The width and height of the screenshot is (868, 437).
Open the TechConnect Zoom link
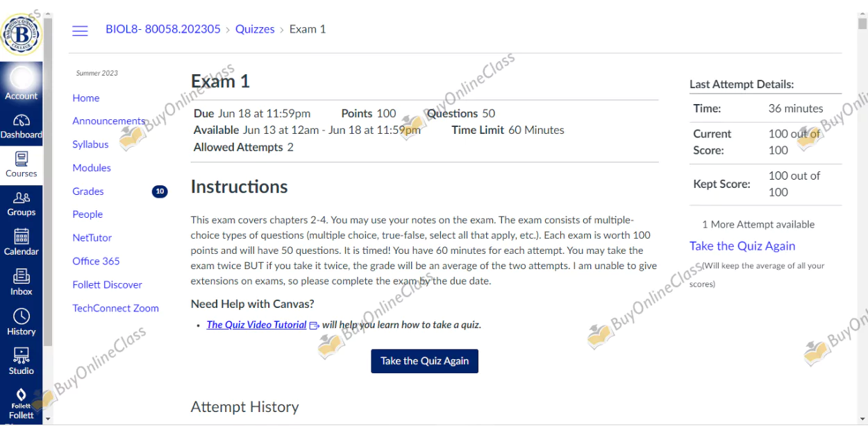(x=115, y=308)
